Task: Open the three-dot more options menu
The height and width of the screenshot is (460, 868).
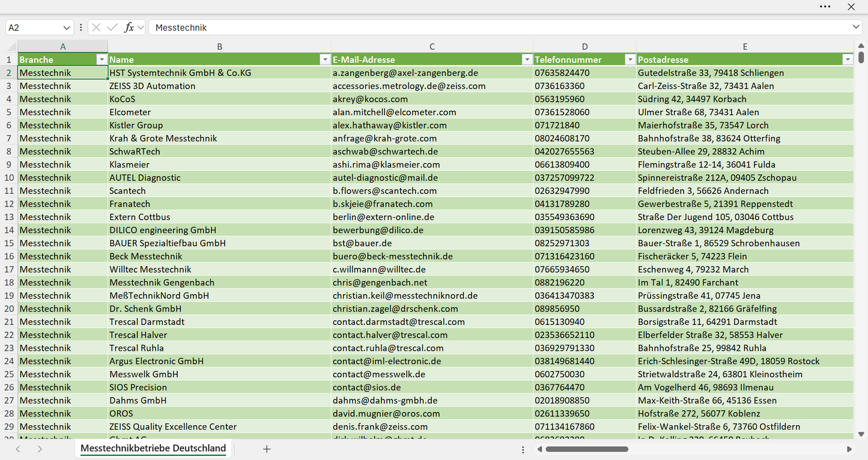Action: coord(825,7)
